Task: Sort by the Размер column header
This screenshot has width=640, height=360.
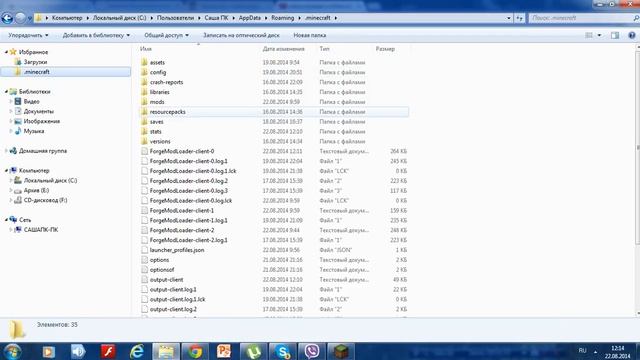Action: [385, 49]
